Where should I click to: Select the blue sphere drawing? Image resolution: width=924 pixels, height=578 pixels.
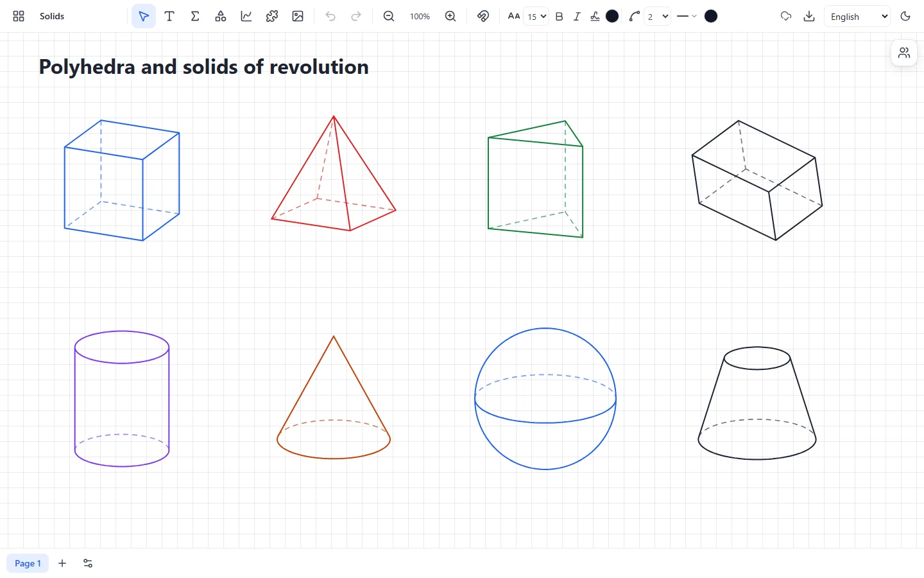tap(545, 399)
